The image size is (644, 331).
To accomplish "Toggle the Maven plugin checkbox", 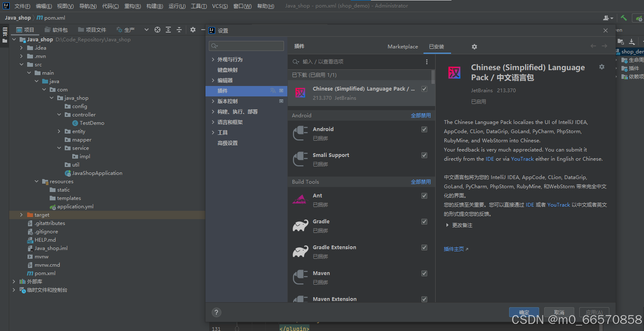I will coord(424,273).
